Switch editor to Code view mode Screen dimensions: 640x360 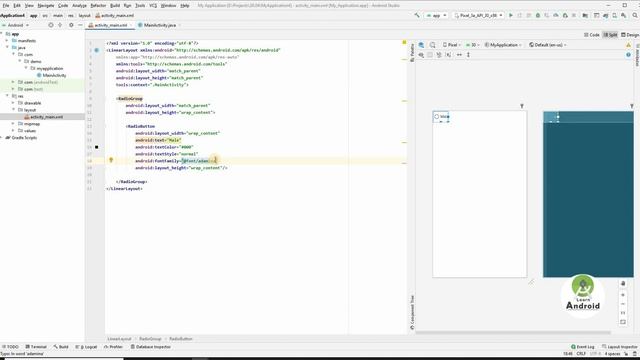click(x=592, y=35)
